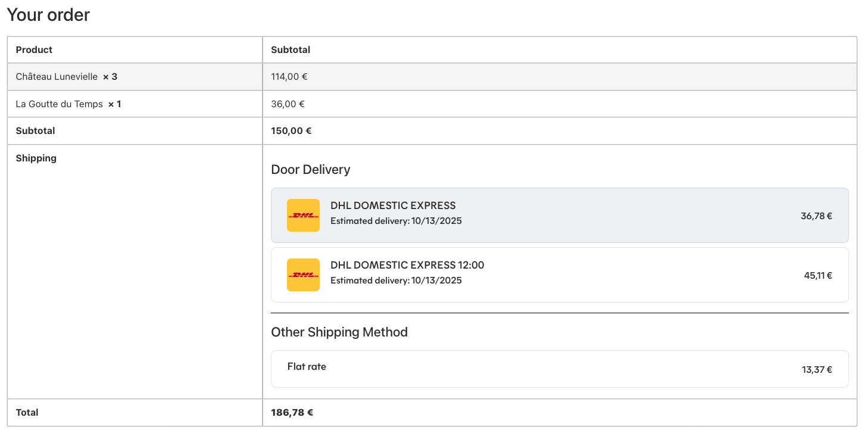Image resolution: width=868 pixels, height=430 pixels.
Task: Click the Door Delivery section heading
Action: 310,170
